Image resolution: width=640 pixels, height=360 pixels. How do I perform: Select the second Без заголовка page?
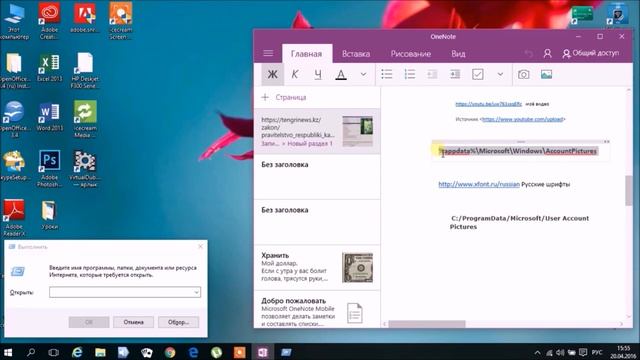[x=317, y=222]
